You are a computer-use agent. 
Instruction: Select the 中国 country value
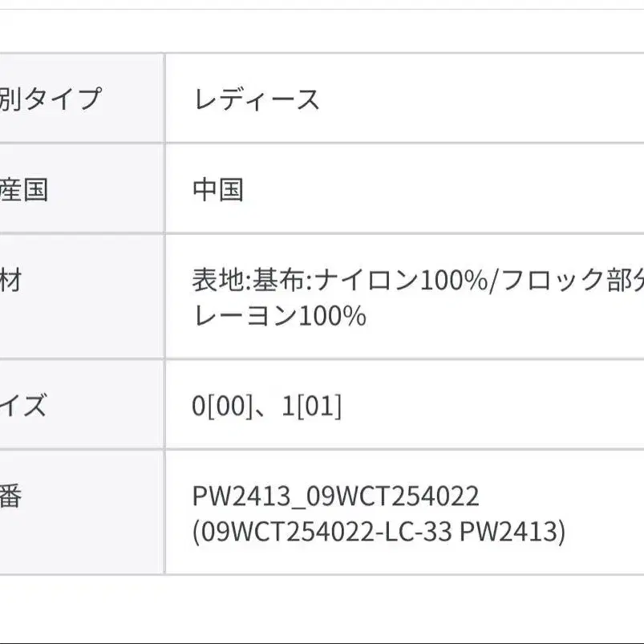217,190
